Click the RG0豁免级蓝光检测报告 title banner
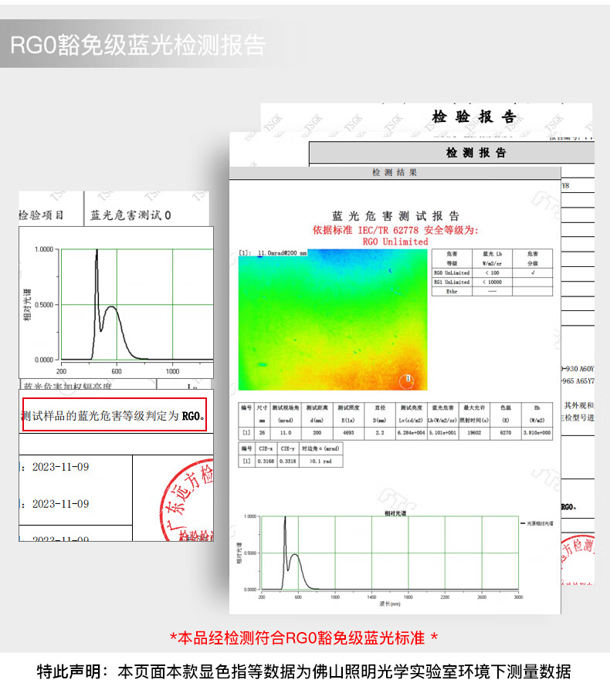The image size is (610, 700). [x=138, y=45]
